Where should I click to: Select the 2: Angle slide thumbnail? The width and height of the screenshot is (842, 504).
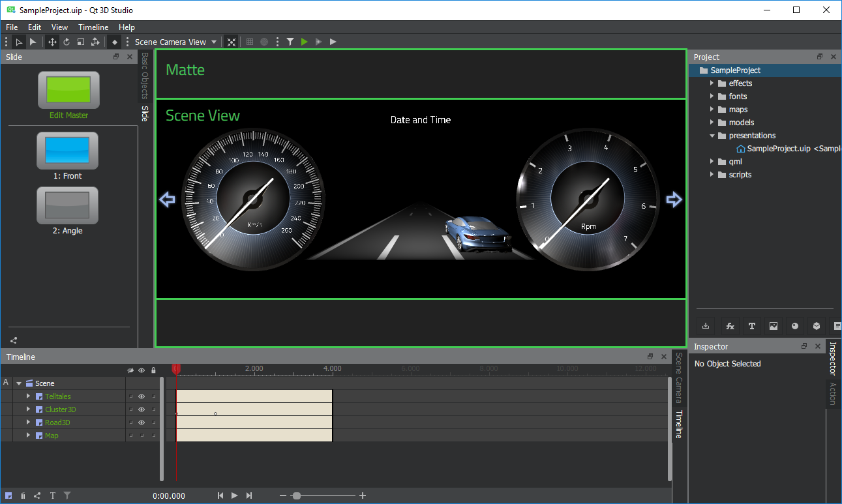68,205
